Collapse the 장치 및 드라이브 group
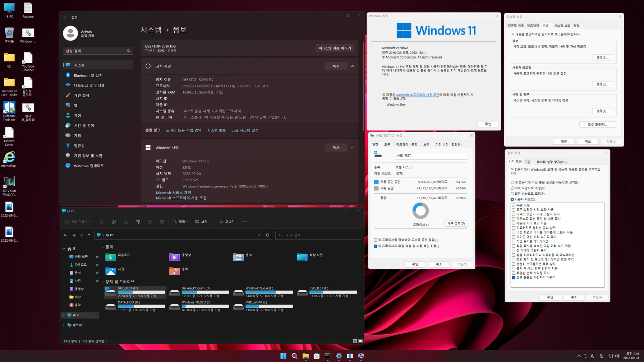The width and height of the screenshot is (644, 362). 103,282
